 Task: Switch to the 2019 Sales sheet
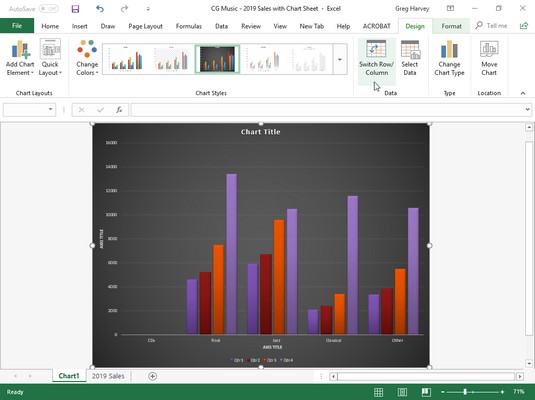[108, 376]
